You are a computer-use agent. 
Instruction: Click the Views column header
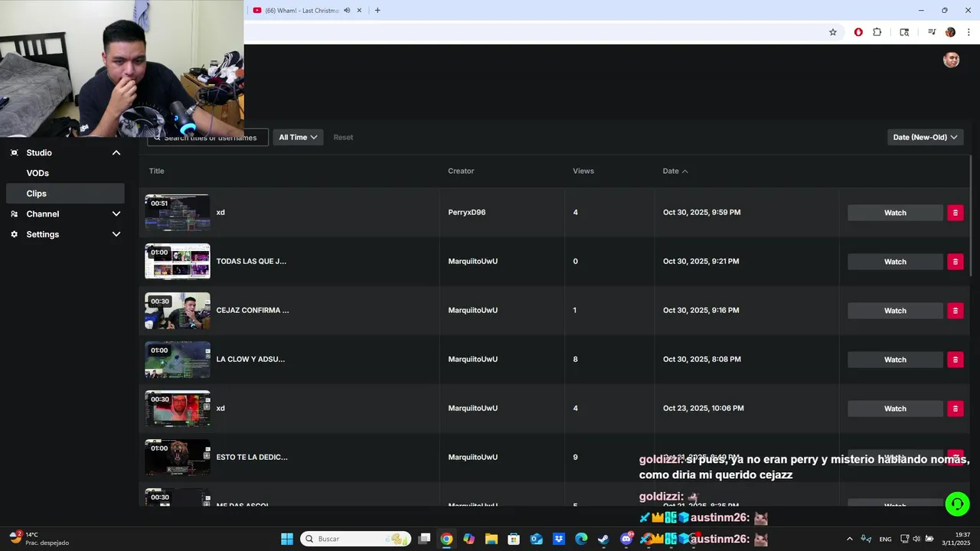pyautogui.click(x=583, y=171)
